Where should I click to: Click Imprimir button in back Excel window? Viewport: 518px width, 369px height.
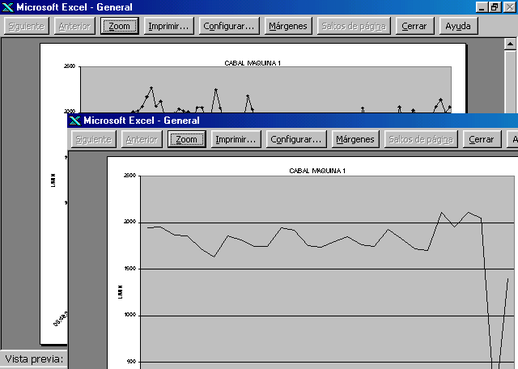pyautogui.click(x=168, y=26)
